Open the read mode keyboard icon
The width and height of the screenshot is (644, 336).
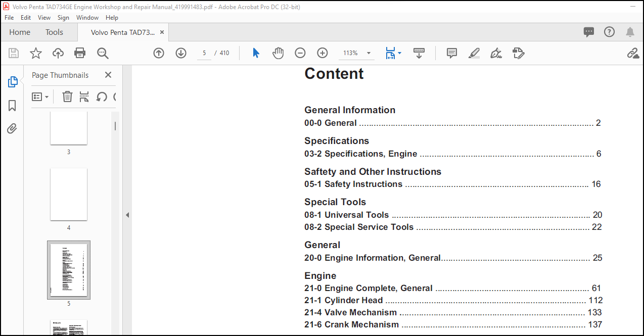(x=419, y=53)
